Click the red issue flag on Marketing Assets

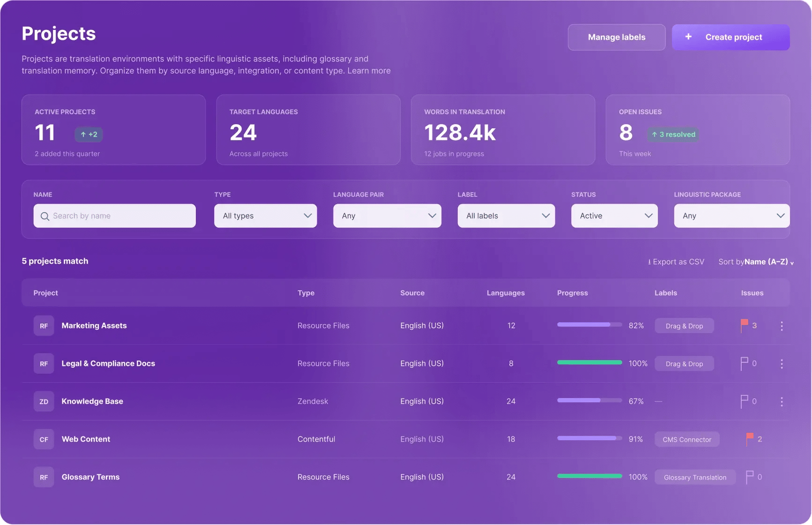(744, 325)
